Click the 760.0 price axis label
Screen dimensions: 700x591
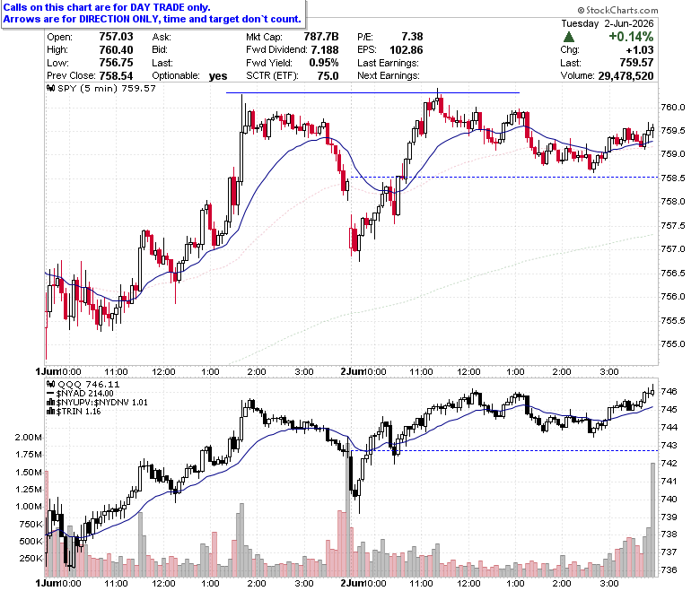point(673,107)
